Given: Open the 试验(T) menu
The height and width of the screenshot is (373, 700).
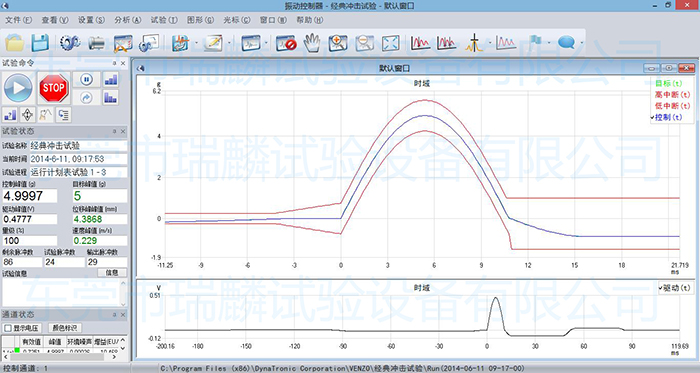Looking at the screenshot, I should pyautogui.click(x=164, y=20).
